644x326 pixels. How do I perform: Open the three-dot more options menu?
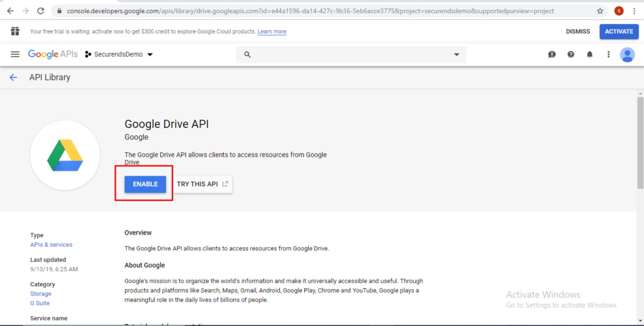(608, 54)
